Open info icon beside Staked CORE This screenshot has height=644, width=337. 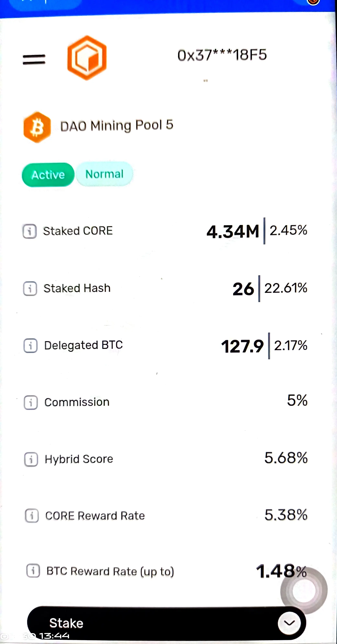[30, 231]
